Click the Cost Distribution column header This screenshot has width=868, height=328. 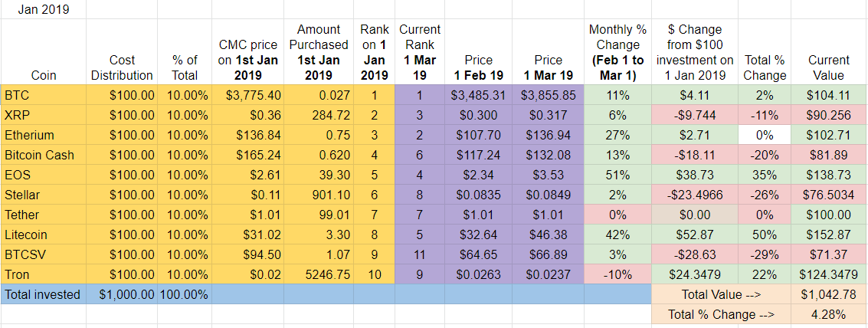(x=122, y=52)
